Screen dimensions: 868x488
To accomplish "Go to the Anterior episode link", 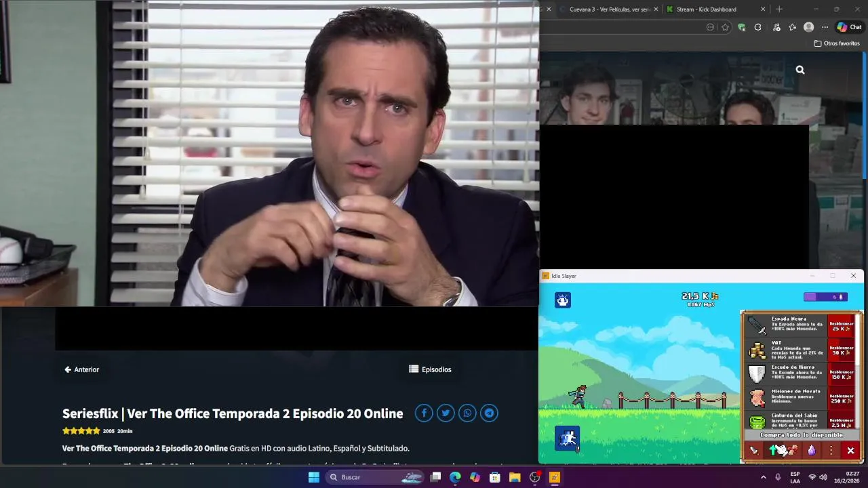I will coord(81,369).
